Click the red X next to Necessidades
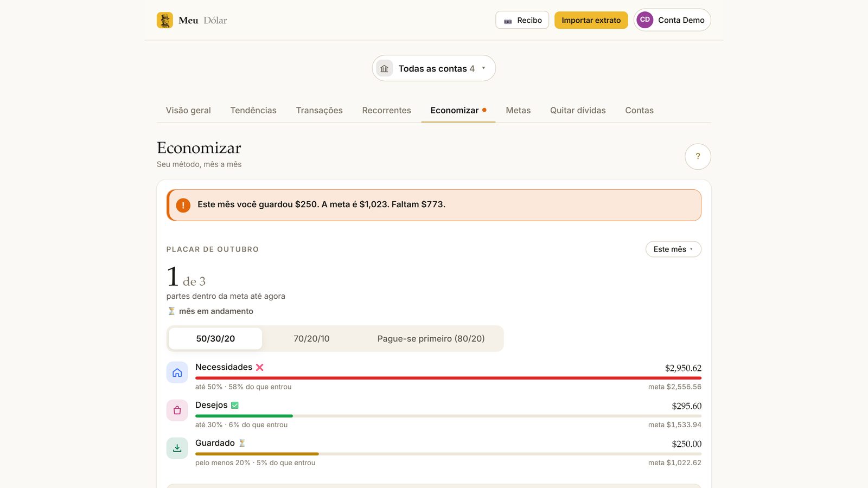The image size is (868, 488). [260, 367]
